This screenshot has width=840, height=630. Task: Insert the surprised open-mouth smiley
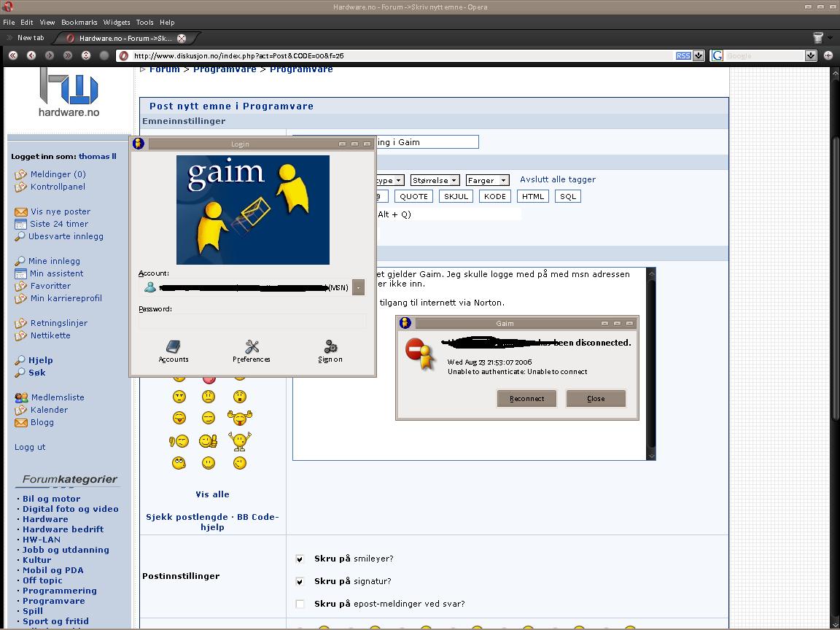coord(239,397)
